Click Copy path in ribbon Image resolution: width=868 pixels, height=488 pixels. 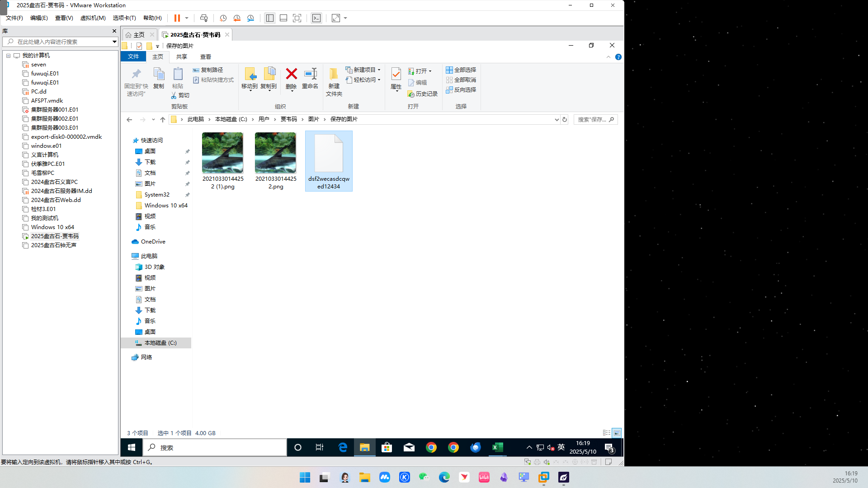point(208,70)
